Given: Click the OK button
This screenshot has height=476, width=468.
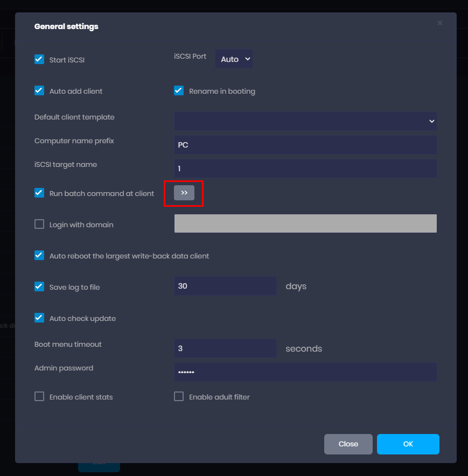Looking at the screenshot, I should 408,444.
